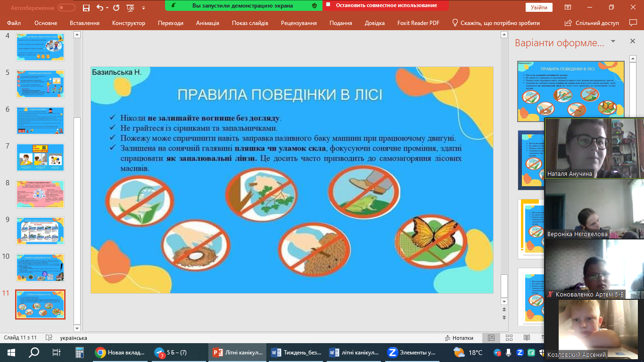Switch to the Основне tab

[46, 23]
